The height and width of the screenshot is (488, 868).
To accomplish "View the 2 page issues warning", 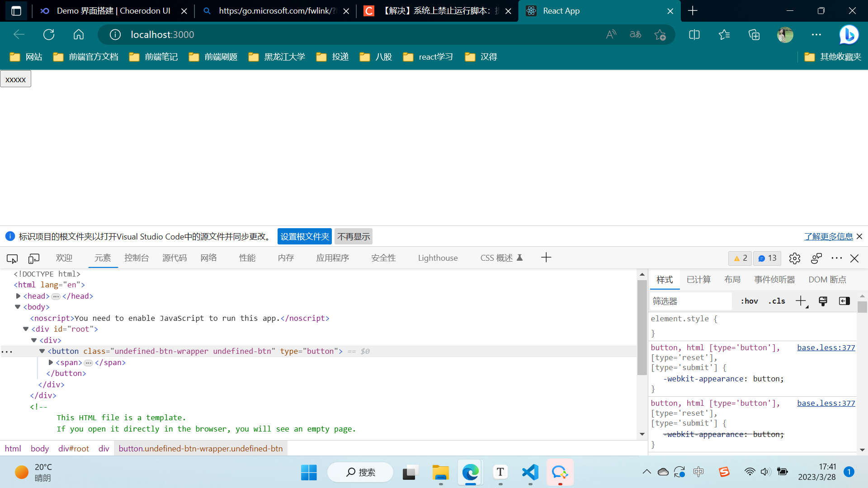I will [x=740, y=258].
